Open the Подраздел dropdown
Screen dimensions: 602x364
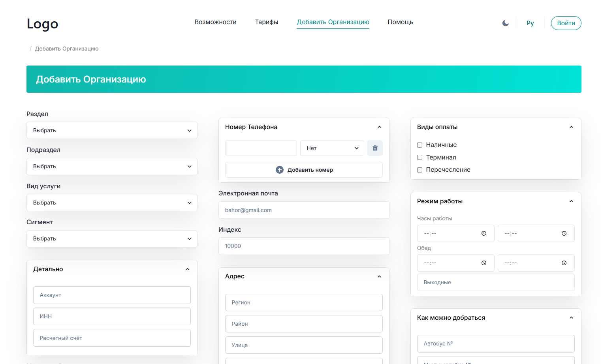(x=112, y=167)
